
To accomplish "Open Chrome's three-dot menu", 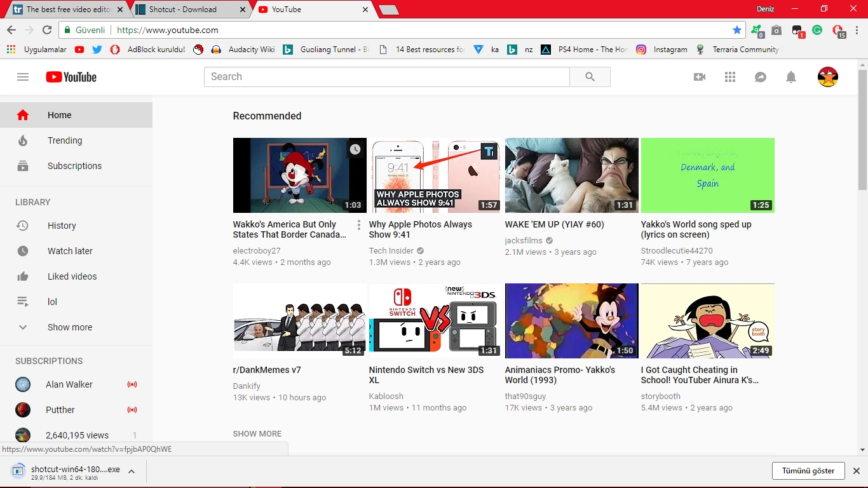I will (x=857, y=30).
